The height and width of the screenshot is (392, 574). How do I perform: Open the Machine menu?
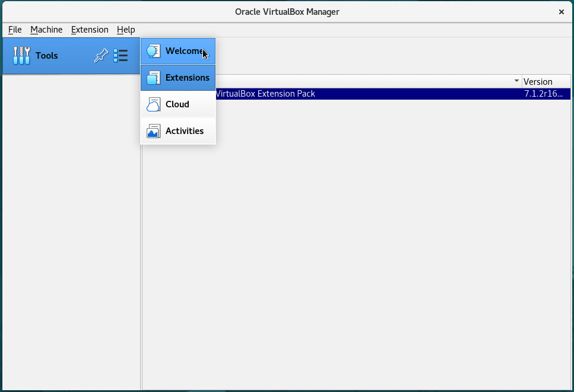pos(46,30)
